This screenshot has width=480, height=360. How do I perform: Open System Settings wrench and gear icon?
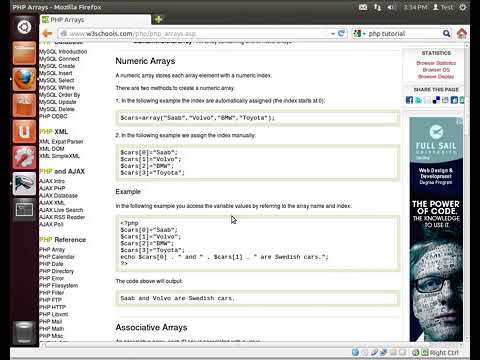tap(24, 157)
